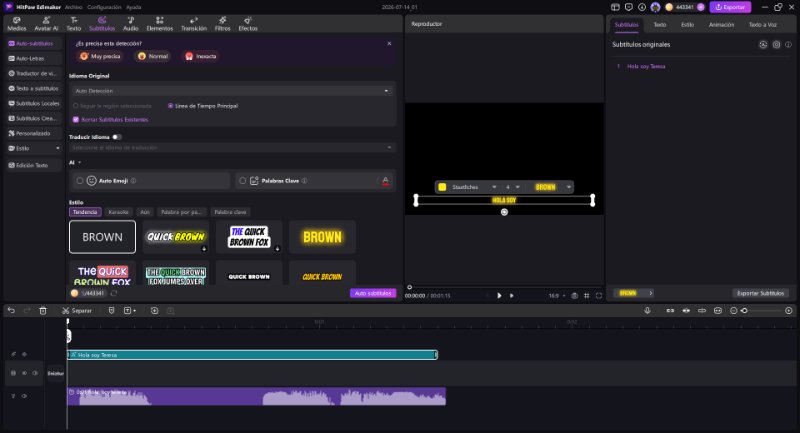Viewport: 800px width, 433px height.
Task: Click the grid overlay icon in player
Action: (x=586, y=295)
